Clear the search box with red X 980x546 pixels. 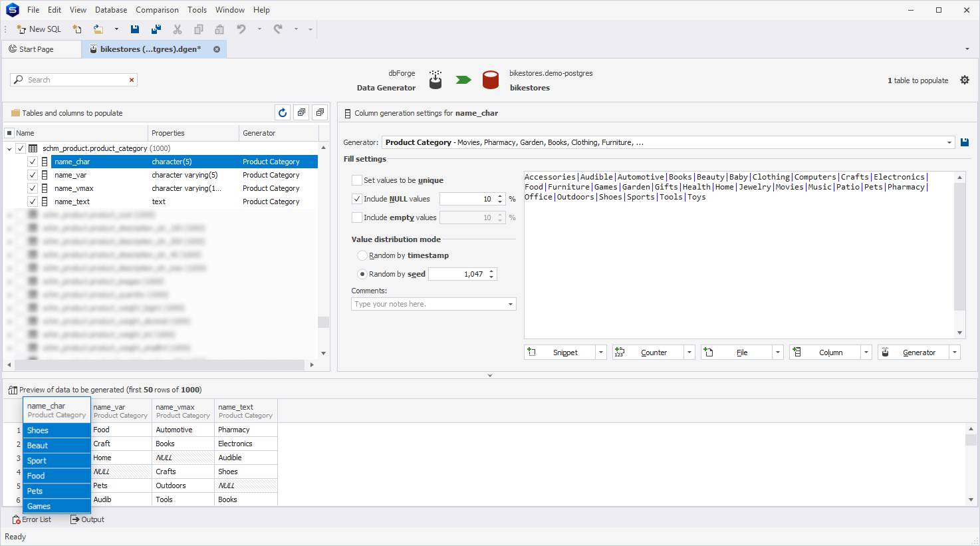[x=132, y=80]
